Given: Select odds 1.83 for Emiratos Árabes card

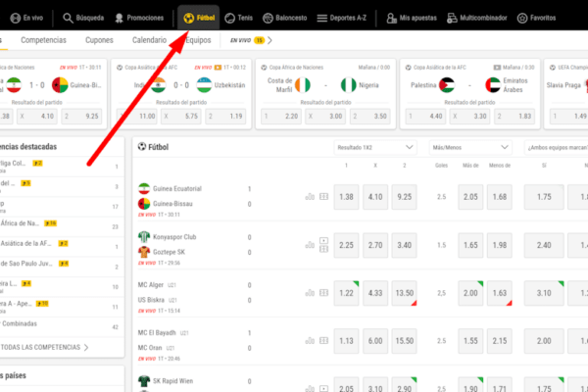Looking at the screenshot, I should click(x=514, y=117).
